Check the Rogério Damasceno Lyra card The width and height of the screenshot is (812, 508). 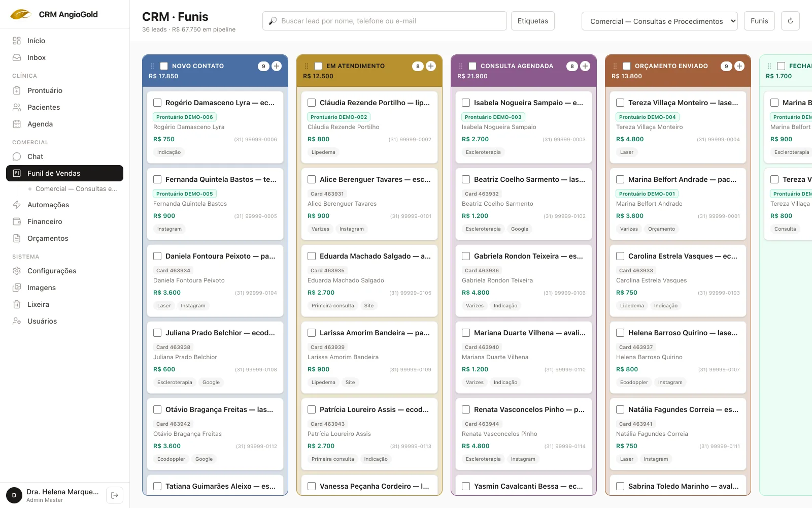157,103
